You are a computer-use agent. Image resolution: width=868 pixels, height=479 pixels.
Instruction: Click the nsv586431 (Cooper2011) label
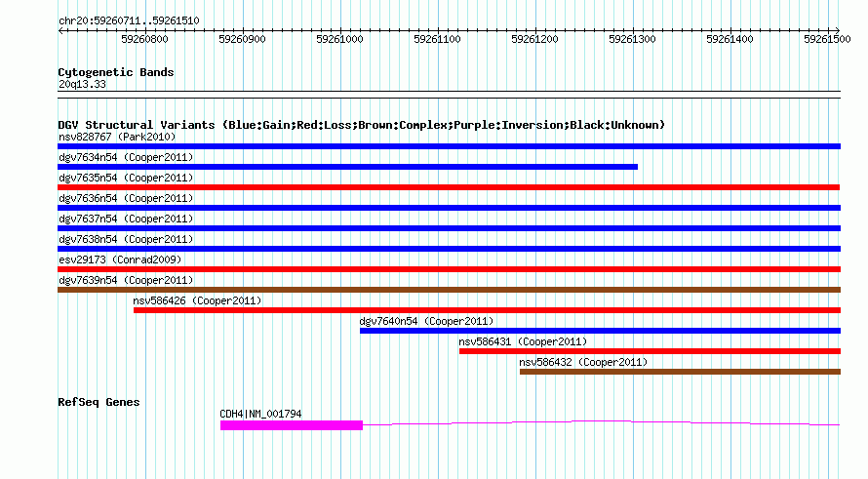pyautogui.click(x=523, y=341)
